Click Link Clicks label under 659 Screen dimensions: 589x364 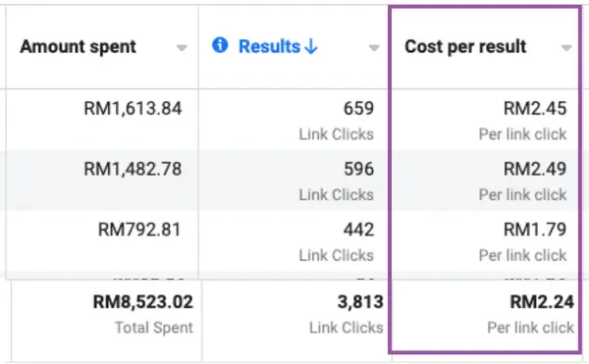coord(336,134)
